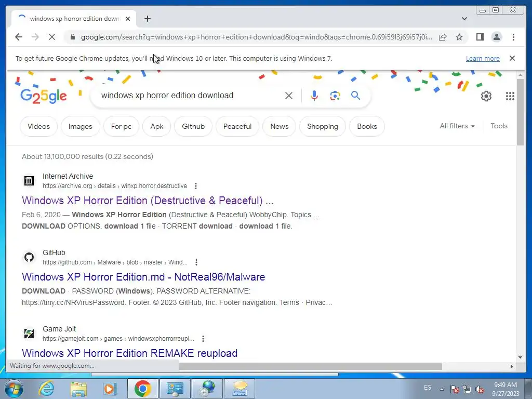The image size is (532, 399).
Task: Select the Apk filter chip
Action: coord(157,126)
